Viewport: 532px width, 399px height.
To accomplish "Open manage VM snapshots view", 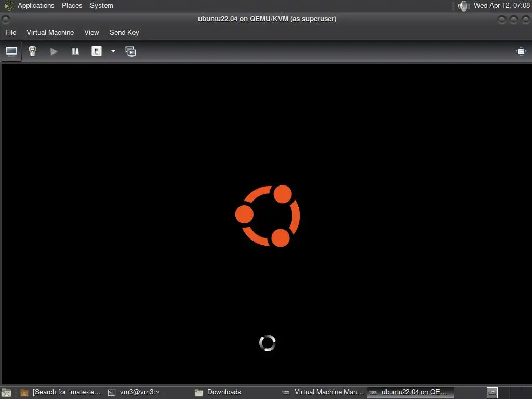I will (x=130, y=51).
